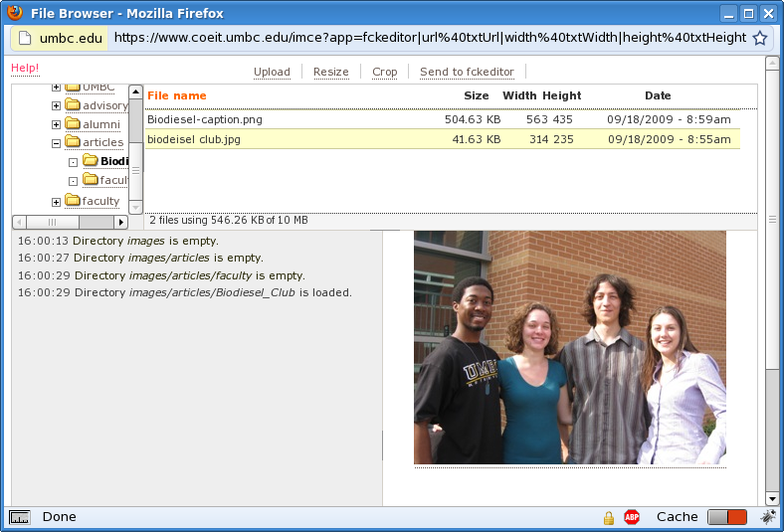Click the URL address bar field
The width and height of the screenshot is (784, 532).
pyautogui.click(x=430, y=38)
